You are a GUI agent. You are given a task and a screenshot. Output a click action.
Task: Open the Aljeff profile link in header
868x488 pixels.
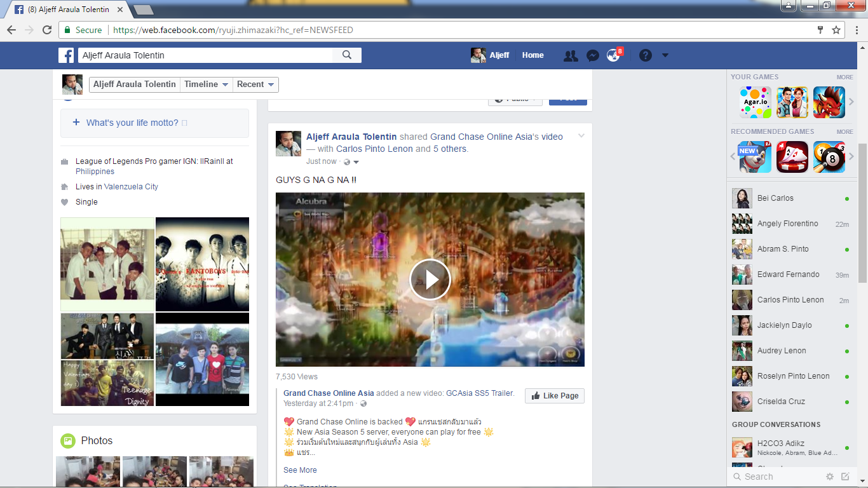tap(490, 55)
